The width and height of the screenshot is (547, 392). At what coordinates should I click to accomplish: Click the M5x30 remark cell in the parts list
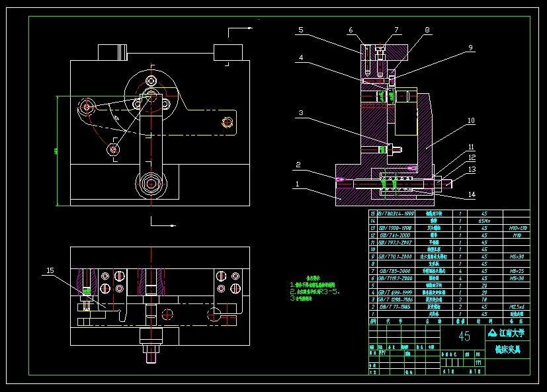coord(517,278)
